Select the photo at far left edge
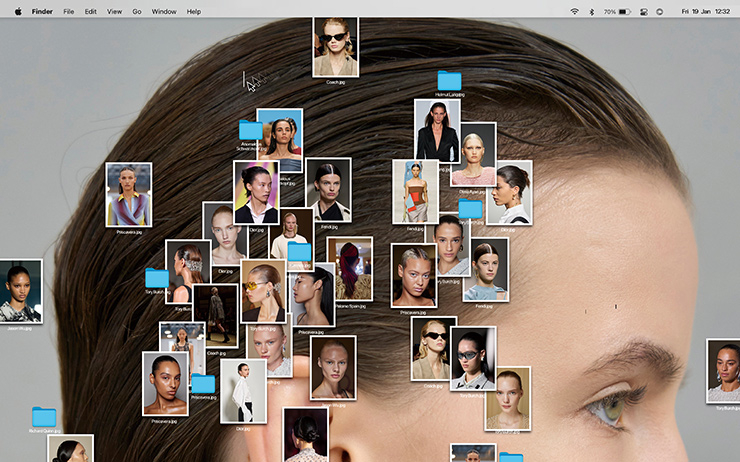Screen dimensions: 740x462 (x=19, y=290)
